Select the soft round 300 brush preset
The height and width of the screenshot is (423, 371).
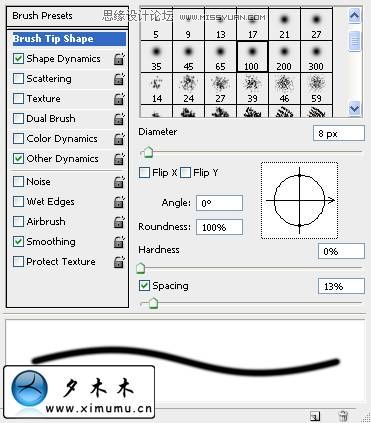pos(316,56)
